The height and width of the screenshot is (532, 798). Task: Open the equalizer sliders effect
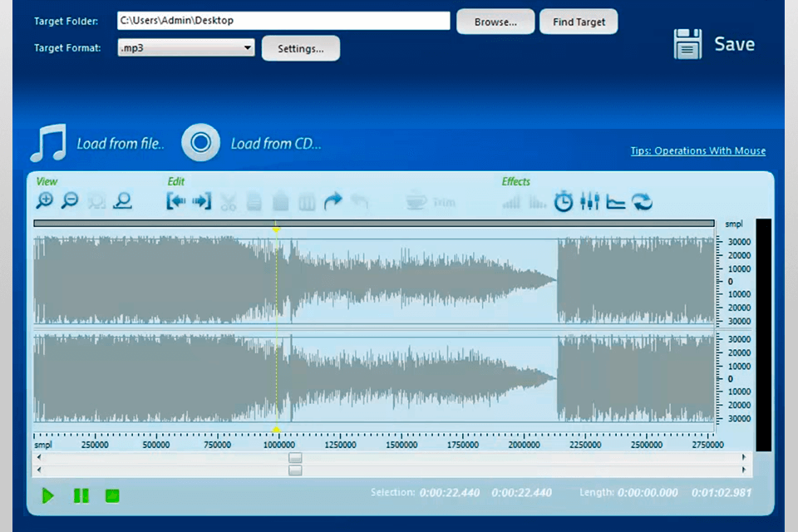(590, 202)
